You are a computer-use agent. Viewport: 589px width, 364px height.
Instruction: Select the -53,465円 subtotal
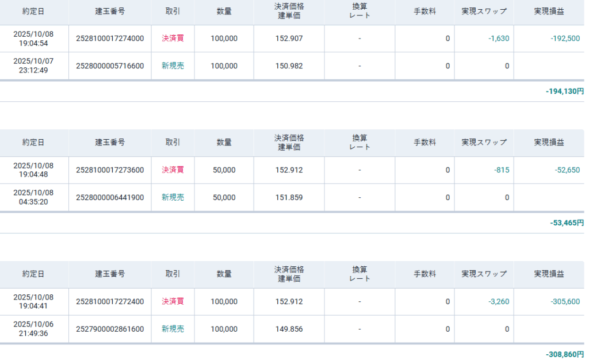click(x=566, y=223)
